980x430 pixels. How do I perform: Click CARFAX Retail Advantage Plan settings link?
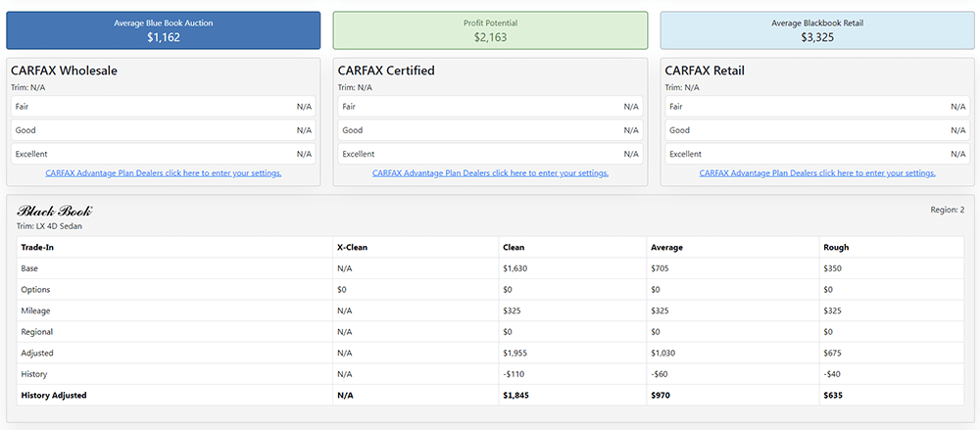(817, 173)
